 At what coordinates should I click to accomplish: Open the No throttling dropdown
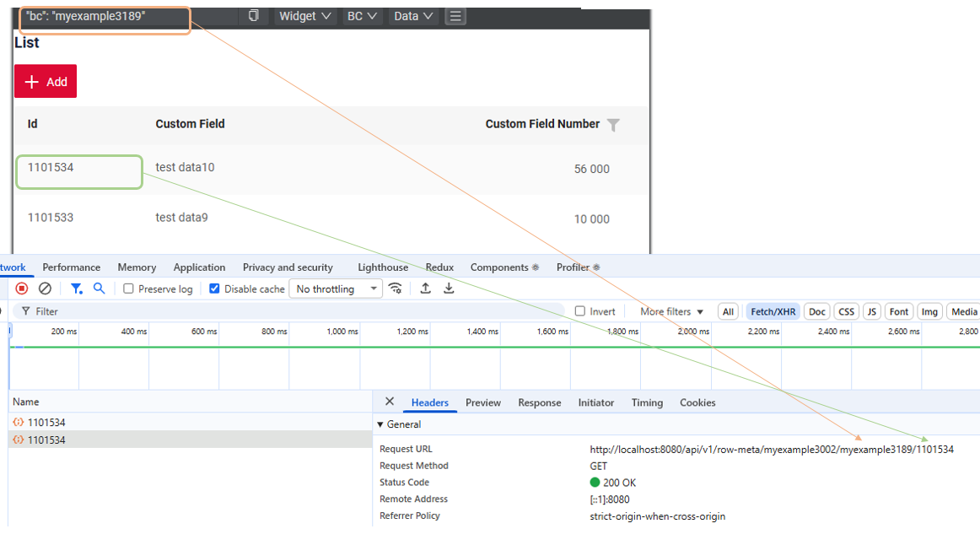coord(335,289)
